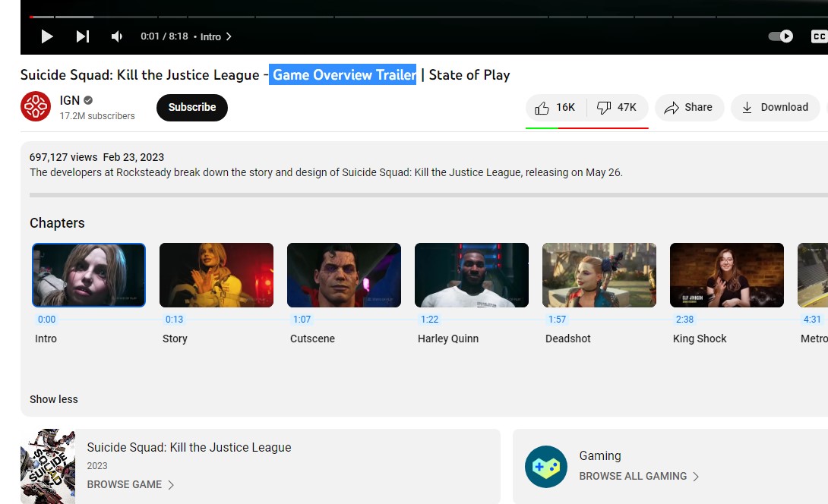This screenshot has width=828, height=504.
Task: Select the 'Chapters' heading
Action: click(x=57, y=223)
